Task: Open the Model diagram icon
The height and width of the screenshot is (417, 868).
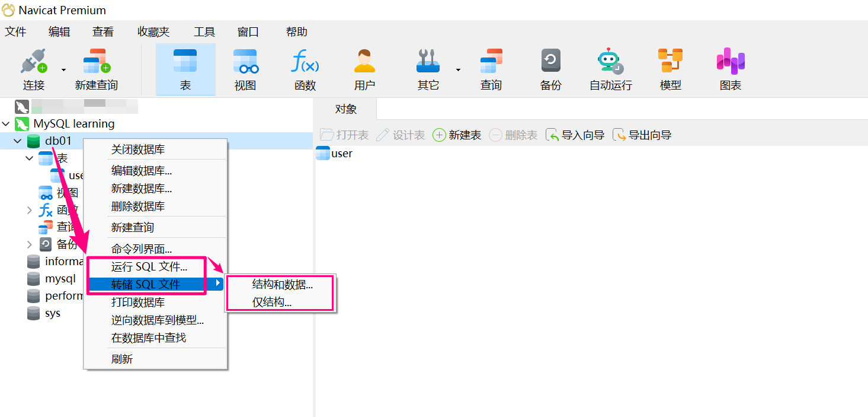Action: click(670, 62)
